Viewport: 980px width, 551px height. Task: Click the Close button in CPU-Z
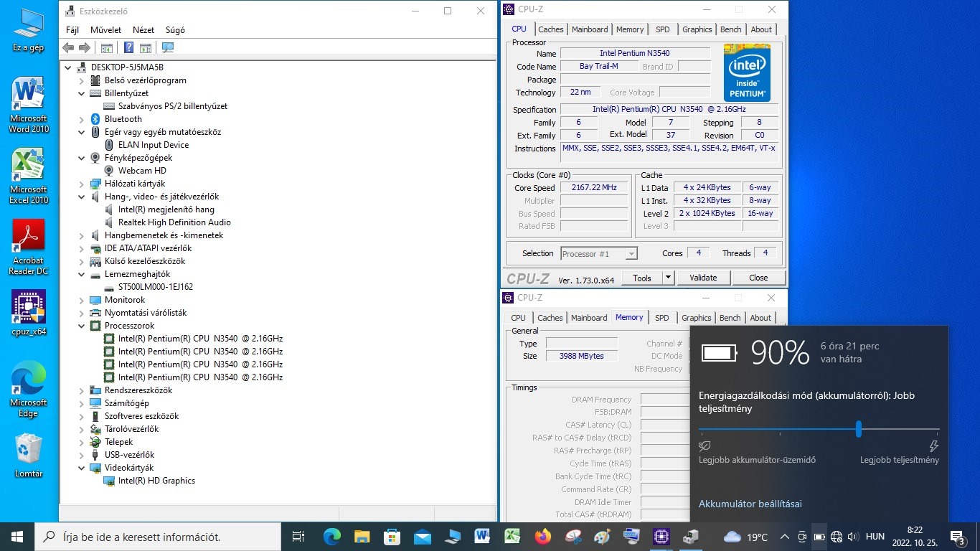click(758, 278)
